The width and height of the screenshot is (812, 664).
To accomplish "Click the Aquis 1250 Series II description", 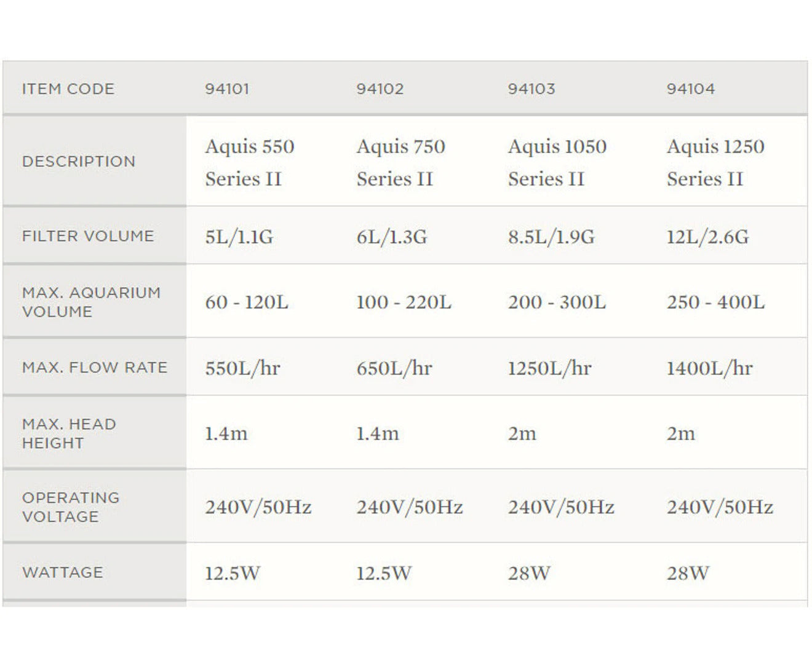I will click(715, 162).
